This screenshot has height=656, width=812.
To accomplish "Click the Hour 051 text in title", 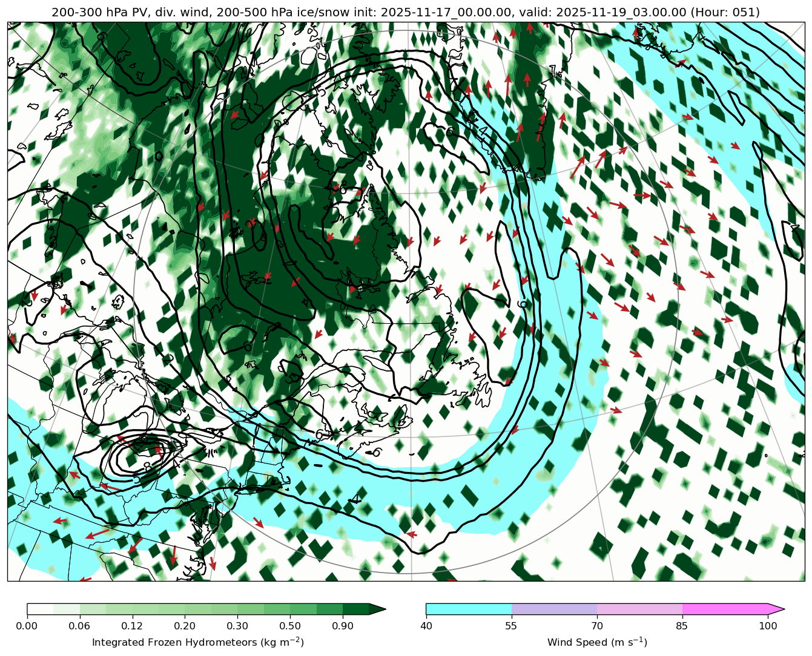I will (x=725, y=12).
